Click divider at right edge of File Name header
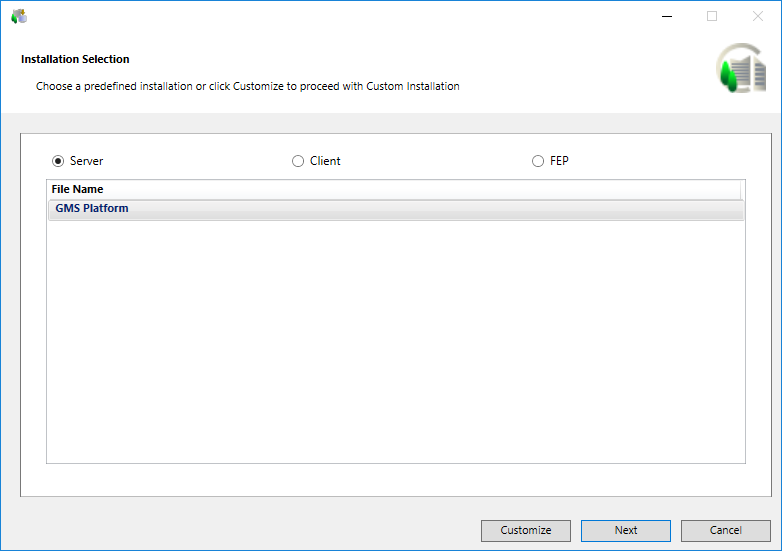The image size is (782, 551). click(x=741, y=189)
